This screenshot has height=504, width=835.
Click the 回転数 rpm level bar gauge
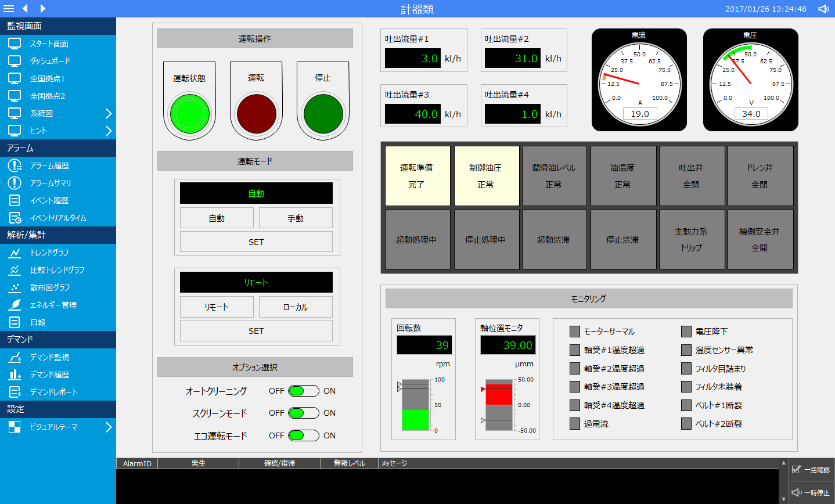415,405
